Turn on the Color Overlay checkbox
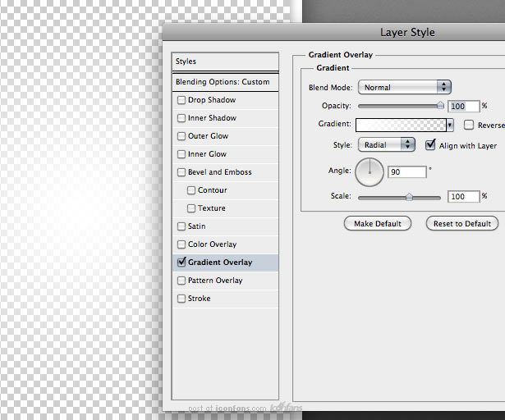Viewport: 505px width, 420px height. (x=181, y=244)
